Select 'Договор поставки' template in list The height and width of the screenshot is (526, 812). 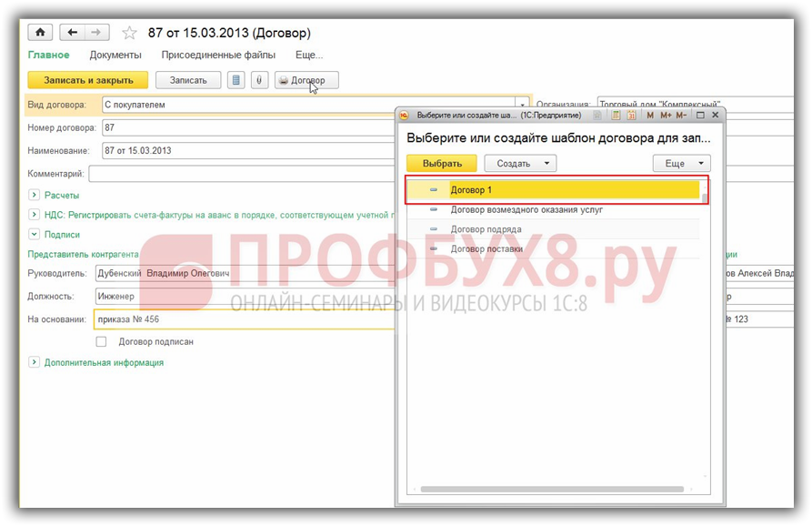click(x=486, y=248)
